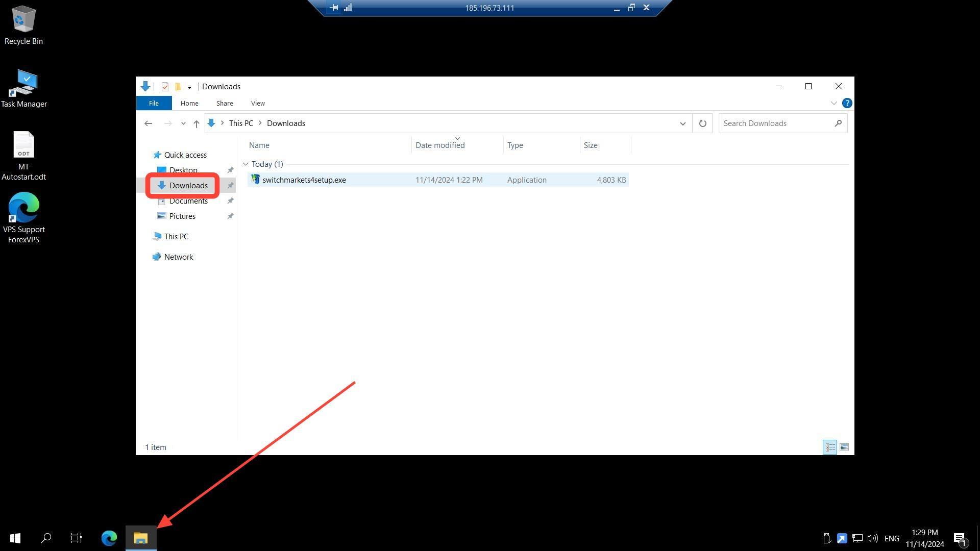Screen dimensions: 980x551
Task: Click the search magnifier in Search Downloads
Action: 838,123
